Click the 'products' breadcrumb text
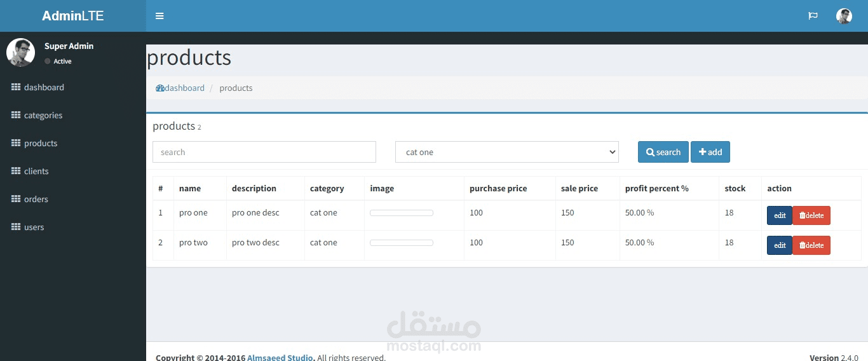 (236, 88)
